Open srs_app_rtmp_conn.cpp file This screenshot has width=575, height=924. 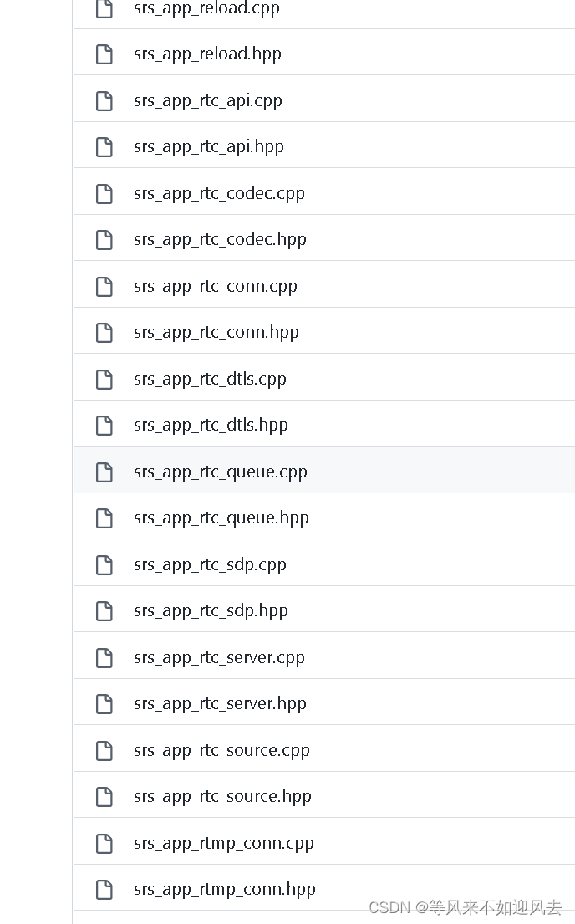click(x=224, y=843)
